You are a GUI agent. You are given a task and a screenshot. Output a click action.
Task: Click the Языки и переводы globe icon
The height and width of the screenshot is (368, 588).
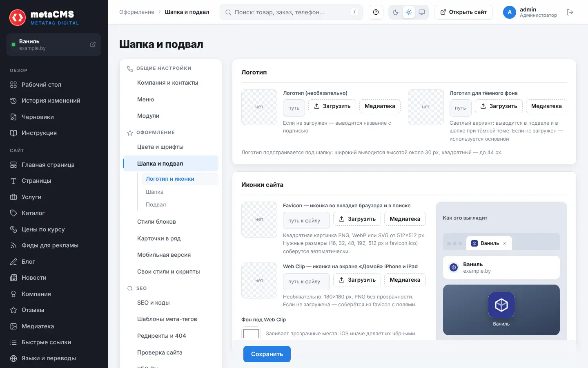[13, 358]
